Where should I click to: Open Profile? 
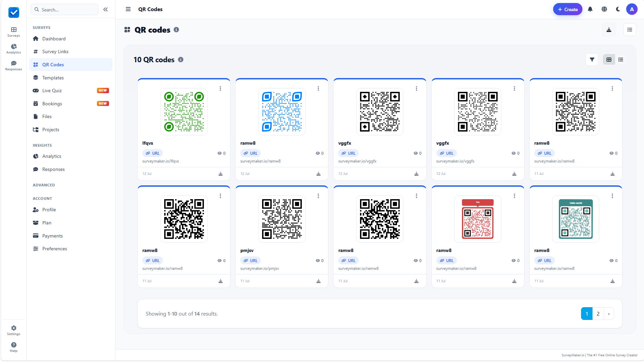(x=71, y=210)
